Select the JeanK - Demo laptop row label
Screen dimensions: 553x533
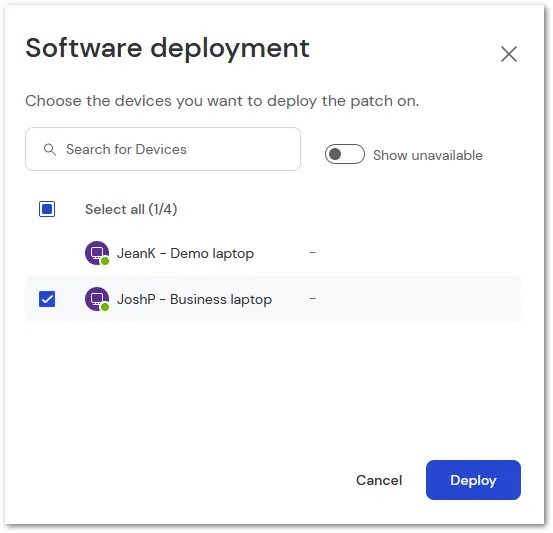186,254
